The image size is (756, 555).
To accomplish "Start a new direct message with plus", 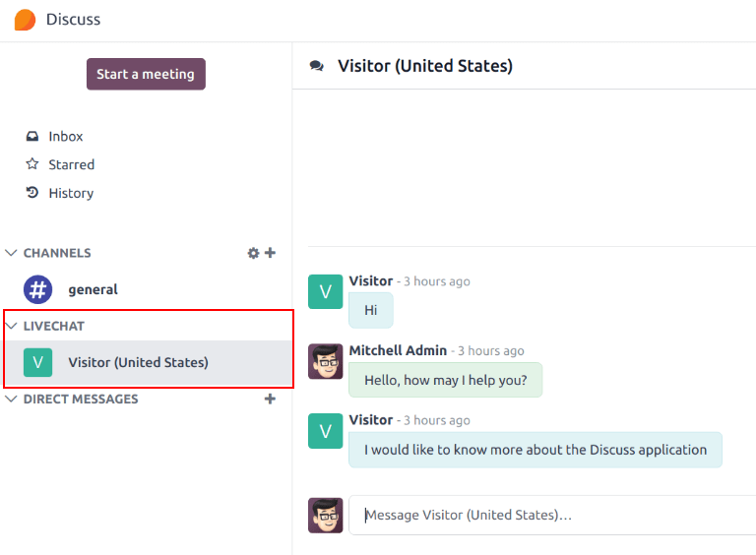I will 271,400.
